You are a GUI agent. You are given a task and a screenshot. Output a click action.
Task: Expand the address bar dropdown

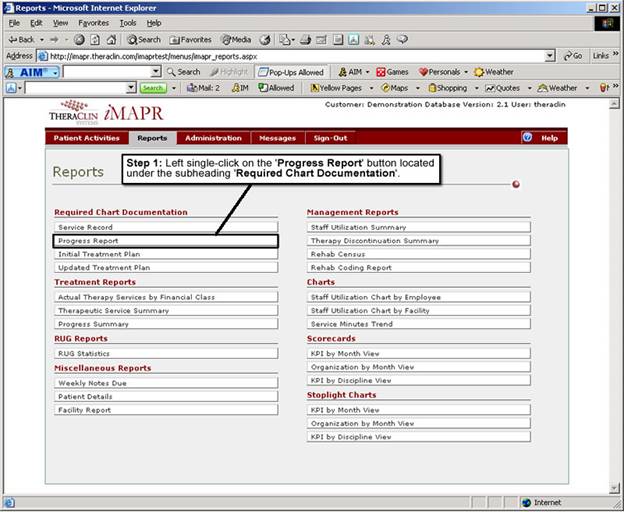click(x=550, y=56)
